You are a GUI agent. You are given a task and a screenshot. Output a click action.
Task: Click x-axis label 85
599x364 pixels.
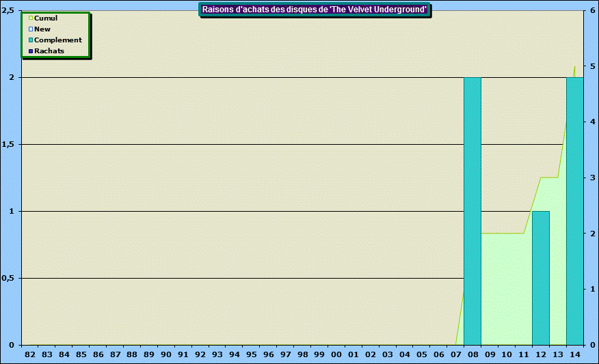[81, 354]
